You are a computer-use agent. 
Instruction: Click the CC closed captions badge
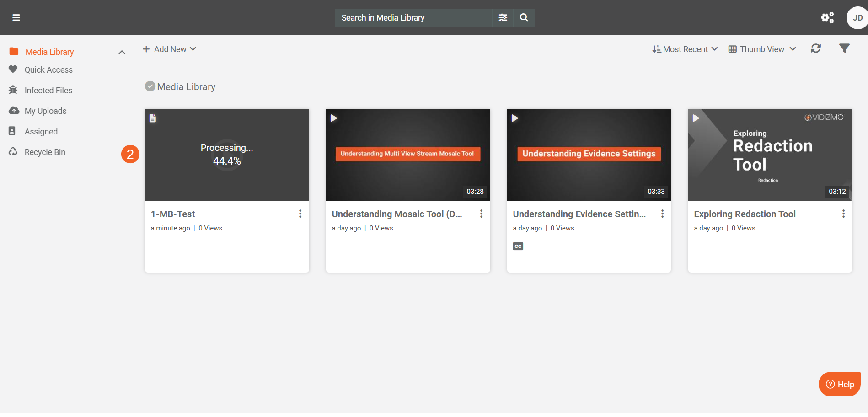click(x=518, y=246)
